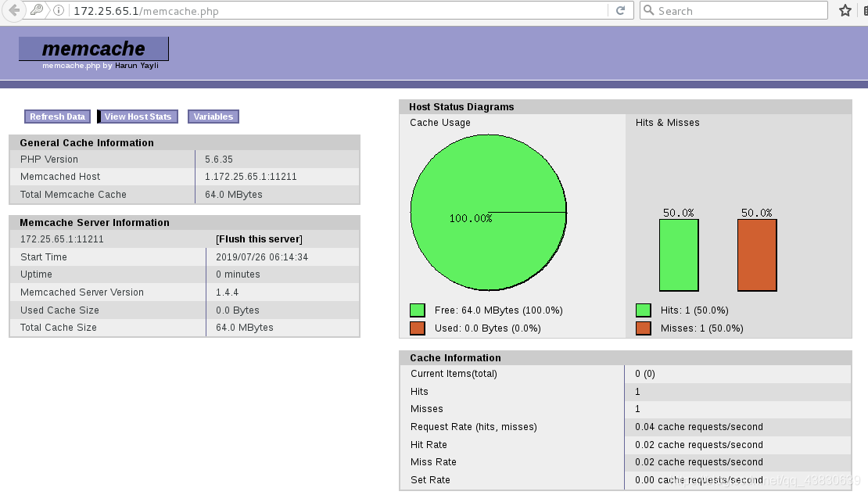
Task: Click the Hits: 1 (50.0%) legend text
Action: pyautogui.click(x=694, y=310)
